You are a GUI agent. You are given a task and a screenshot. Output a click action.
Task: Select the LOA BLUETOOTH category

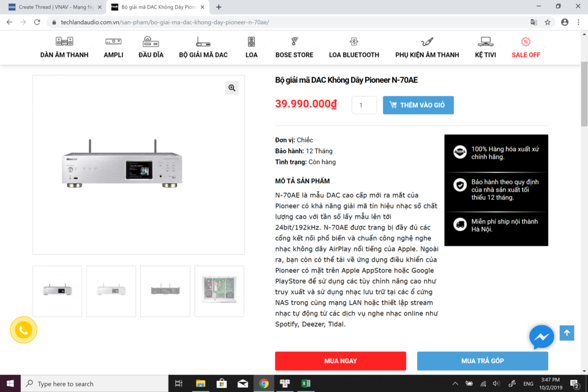pyautogui.click(x=354, y=48)
